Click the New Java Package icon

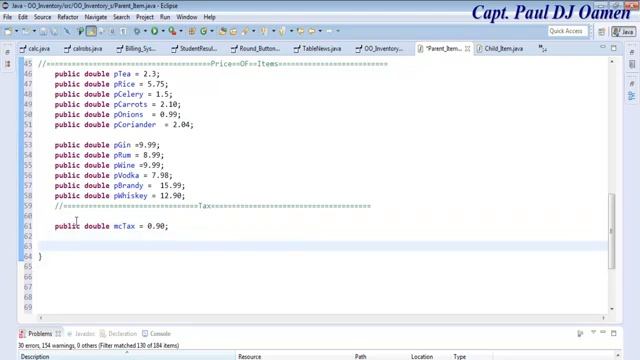pyautogui.click(x=192, y=31)
